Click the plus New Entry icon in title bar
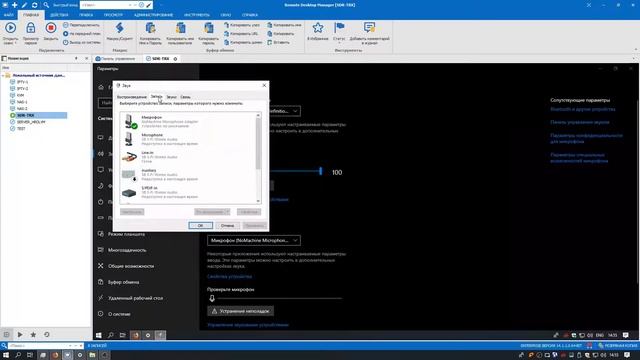This screenshot has height=360, width=640. click(x=15, y=5)
